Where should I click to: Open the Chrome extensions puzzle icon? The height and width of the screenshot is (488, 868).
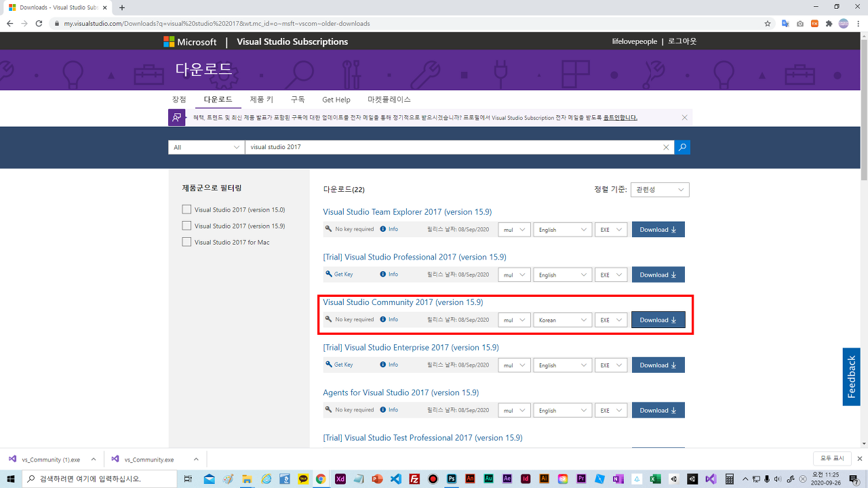point(829,23)
